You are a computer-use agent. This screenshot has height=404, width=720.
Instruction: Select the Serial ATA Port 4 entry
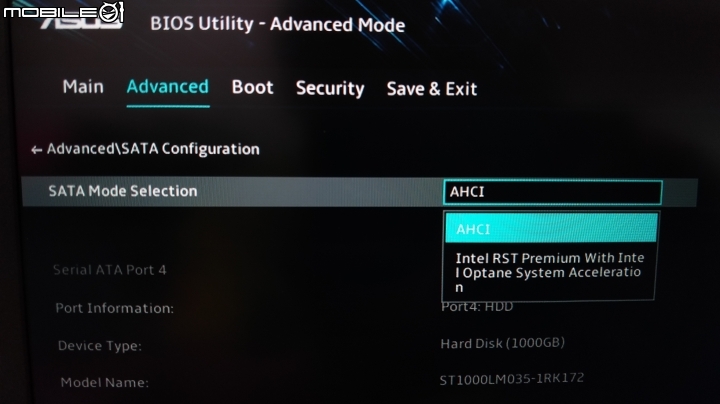click(x=110, y=270)
